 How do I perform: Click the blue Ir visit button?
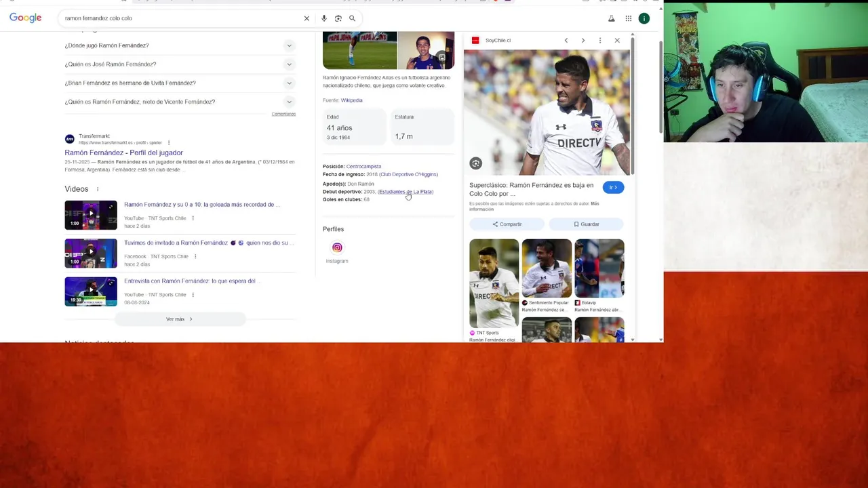pos(613,187)
